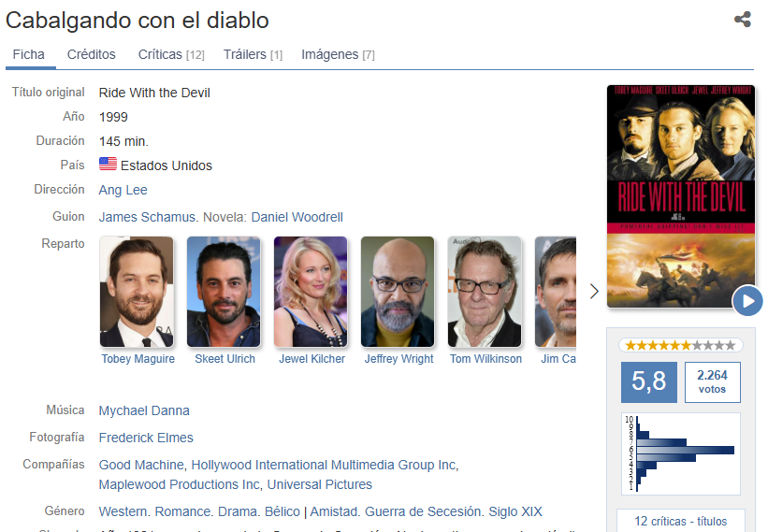This screenshot has height=532, width=768.
Task: Click the United States flag icon
Action: click(108, 164)
